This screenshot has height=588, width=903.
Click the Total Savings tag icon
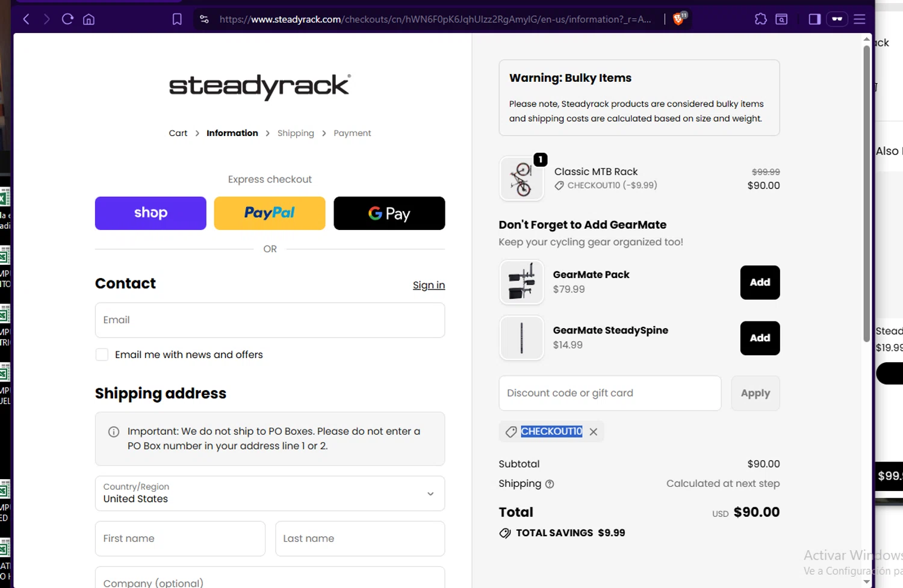click(505, 533)
